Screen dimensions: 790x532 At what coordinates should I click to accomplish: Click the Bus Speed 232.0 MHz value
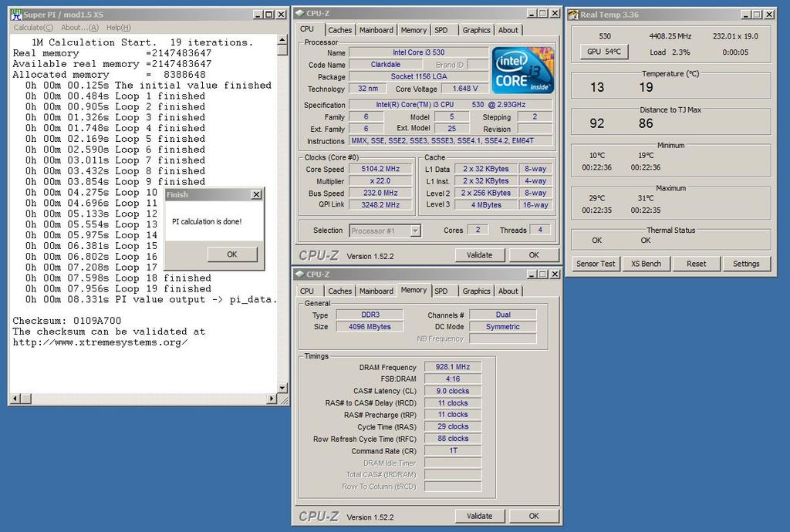click(x=380, y=193)
